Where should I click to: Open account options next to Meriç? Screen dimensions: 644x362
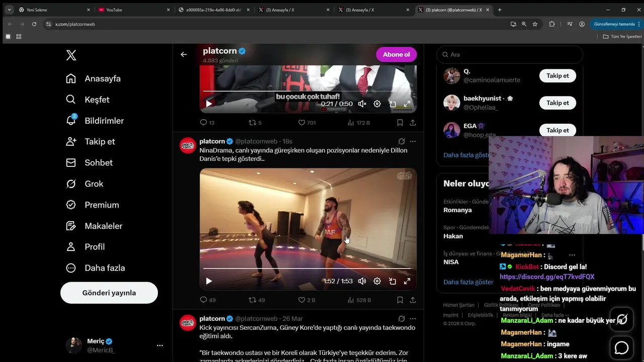[160, 345]
